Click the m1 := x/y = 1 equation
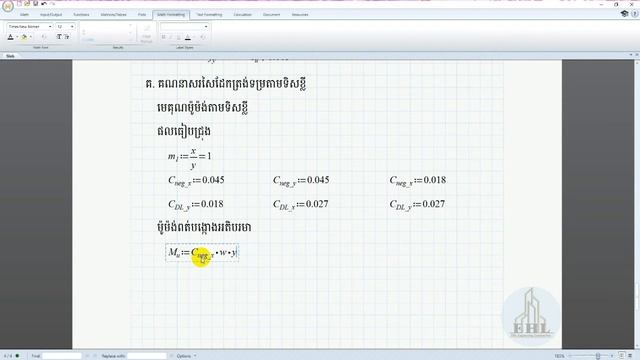This screenshot has width=640, height=360. (189, 159)
